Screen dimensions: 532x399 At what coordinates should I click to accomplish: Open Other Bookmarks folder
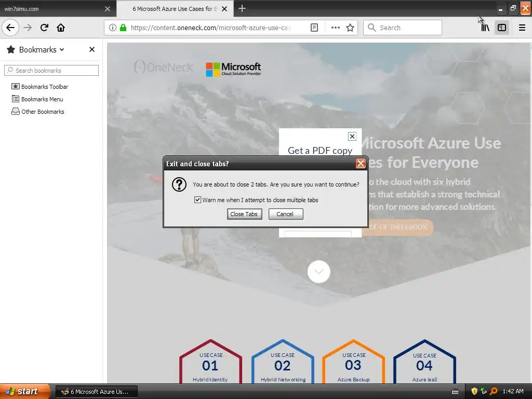click(x=37, y=112)
